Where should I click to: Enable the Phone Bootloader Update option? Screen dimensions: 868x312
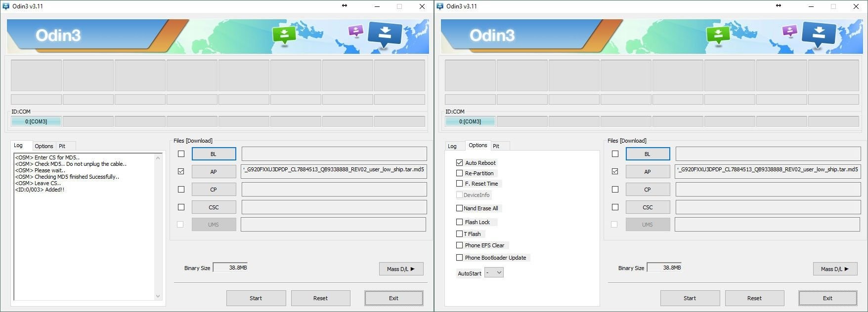460,258
